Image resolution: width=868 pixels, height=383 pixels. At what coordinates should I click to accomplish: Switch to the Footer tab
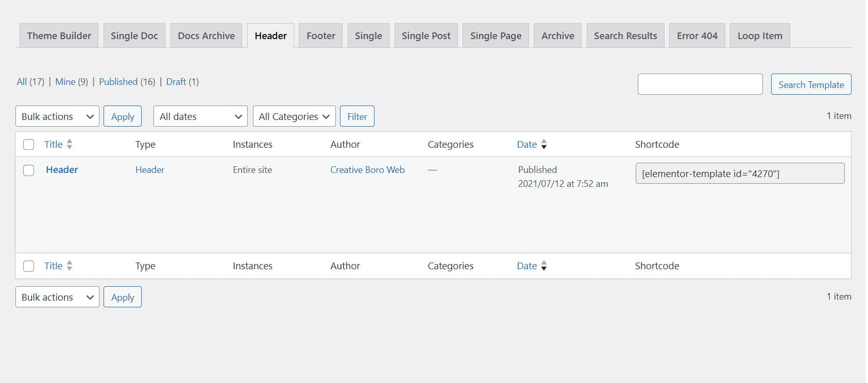(320, 36)
